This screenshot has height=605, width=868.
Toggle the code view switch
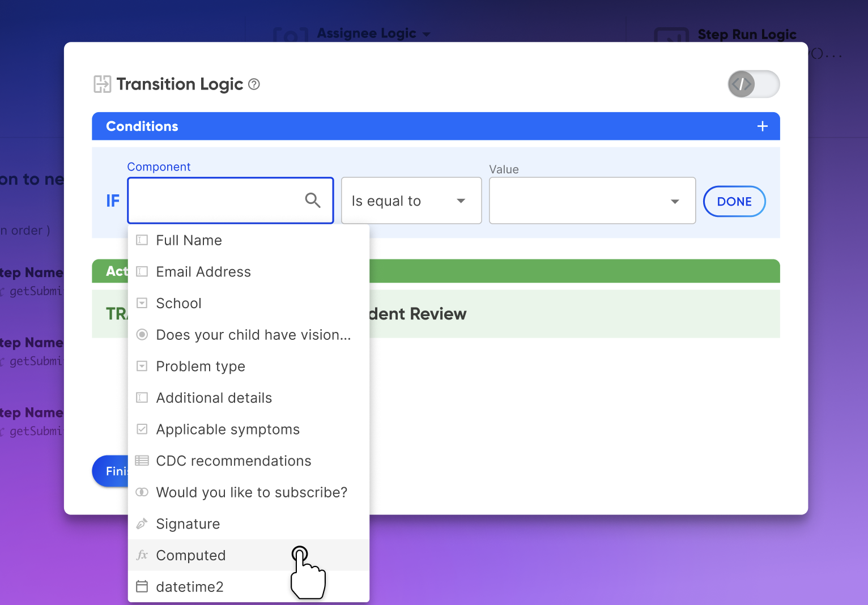click(754, 84)
